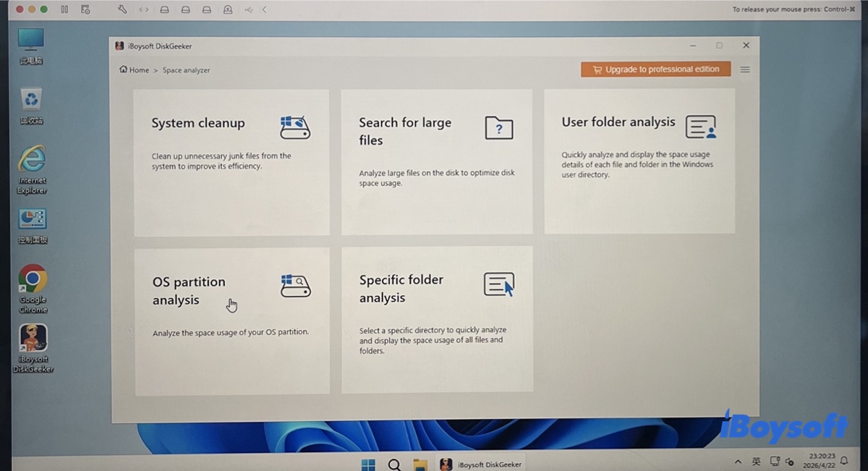Viewport: 868px width, 471px height.
Task: Click the User folder analysis icon
Action: tap(700, 127)
